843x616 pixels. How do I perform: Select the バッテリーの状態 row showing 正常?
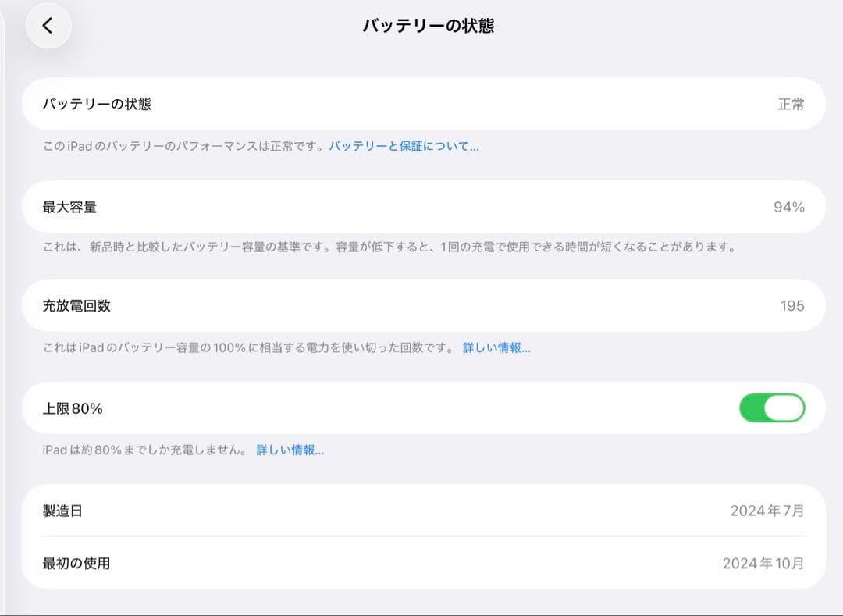click(x=421, y=104)
